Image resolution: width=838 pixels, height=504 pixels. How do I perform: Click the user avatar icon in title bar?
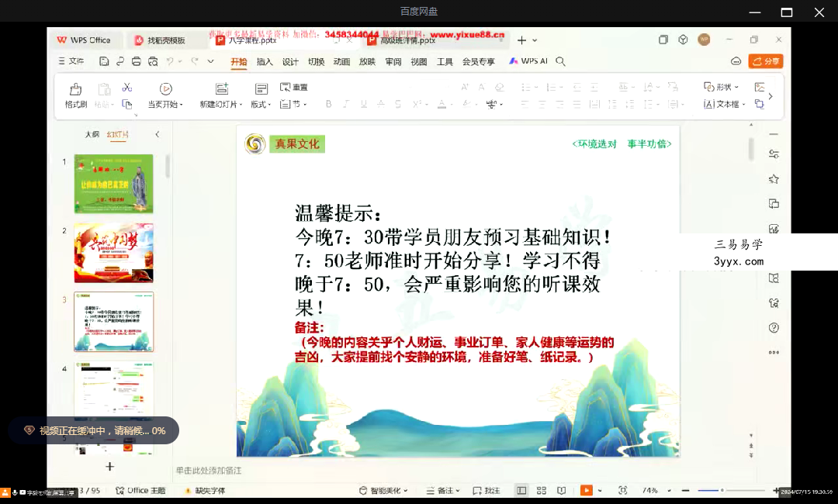click(x=704, y=40)
